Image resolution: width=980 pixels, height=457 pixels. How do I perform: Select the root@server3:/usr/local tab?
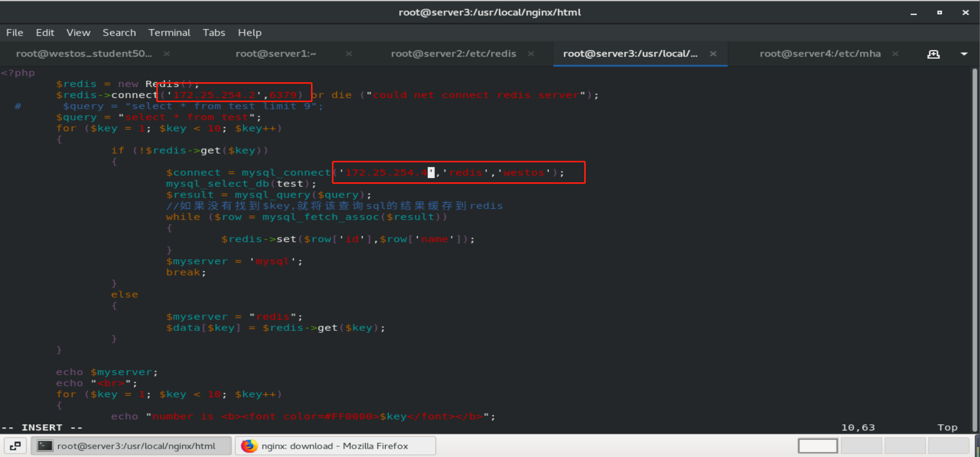(x=630, y=54)
